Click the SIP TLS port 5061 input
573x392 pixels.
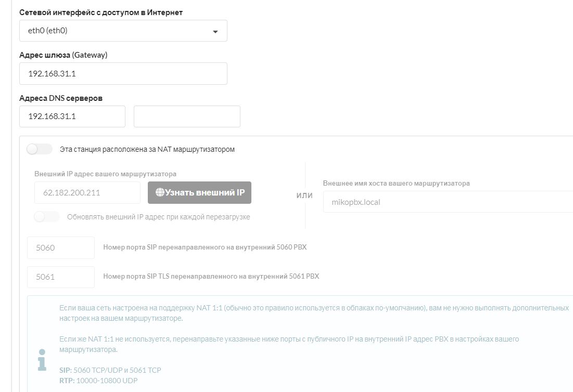coord(60,277)
